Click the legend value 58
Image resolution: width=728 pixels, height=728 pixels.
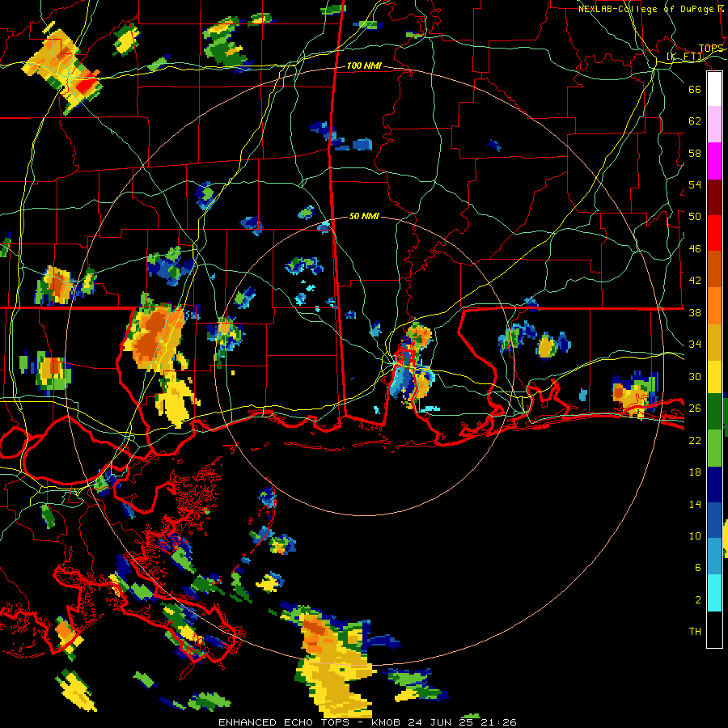click(x=695, y=153)
